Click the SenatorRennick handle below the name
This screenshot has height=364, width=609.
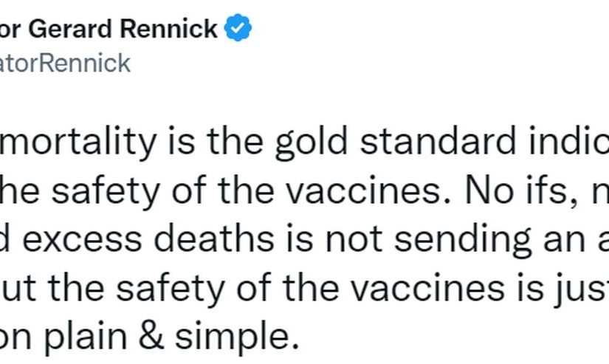point(65,63)
